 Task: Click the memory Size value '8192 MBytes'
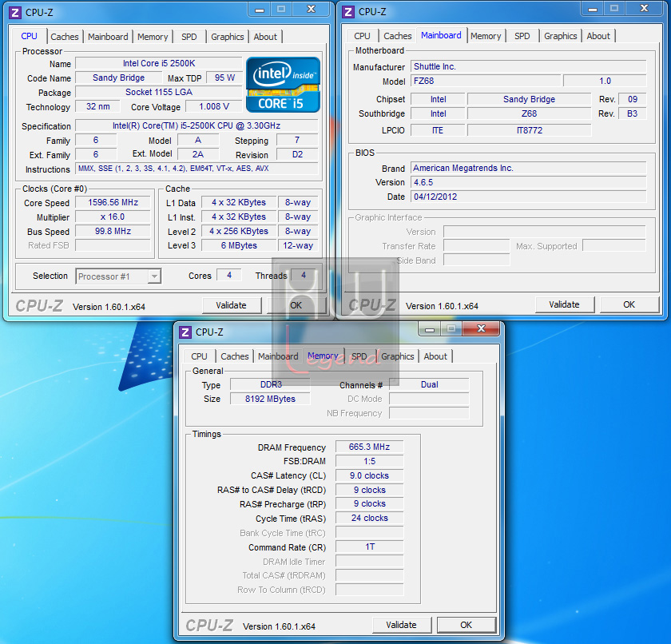tap(270, 399)
